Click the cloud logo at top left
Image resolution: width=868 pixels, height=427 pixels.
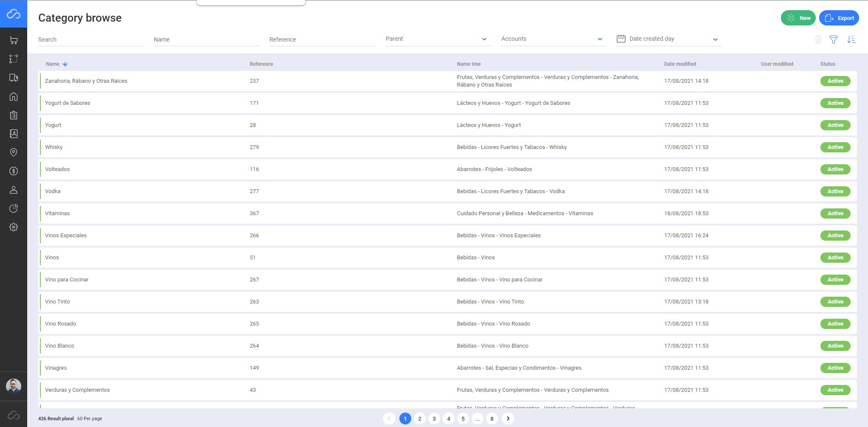tap(14, 14)
